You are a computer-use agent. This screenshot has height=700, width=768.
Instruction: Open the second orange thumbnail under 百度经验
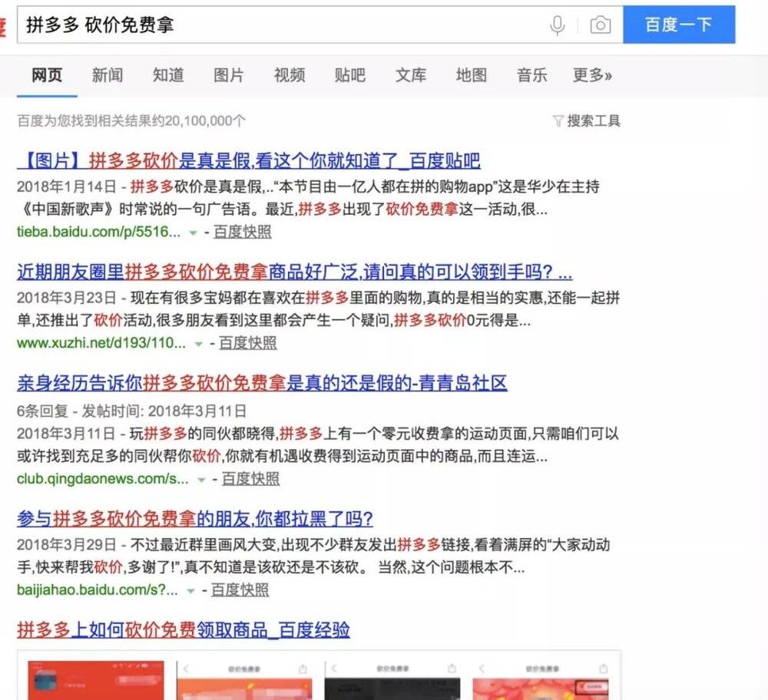pos(244,680)
